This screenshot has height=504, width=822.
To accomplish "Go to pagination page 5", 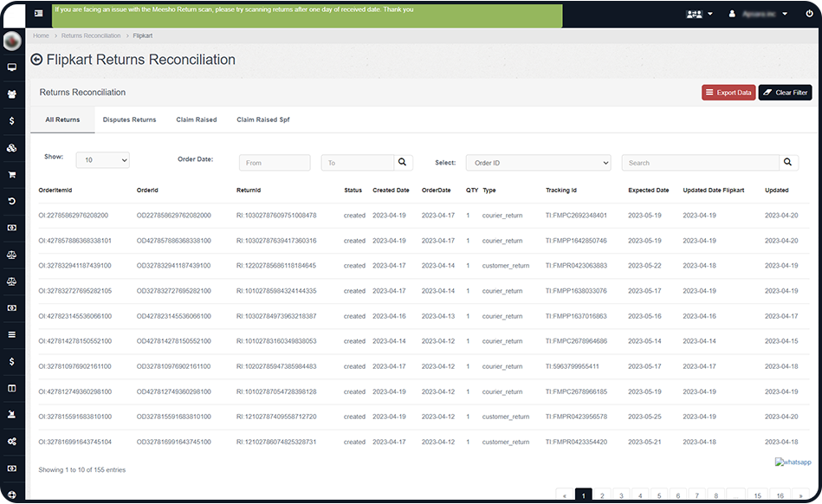I will 659,495.
